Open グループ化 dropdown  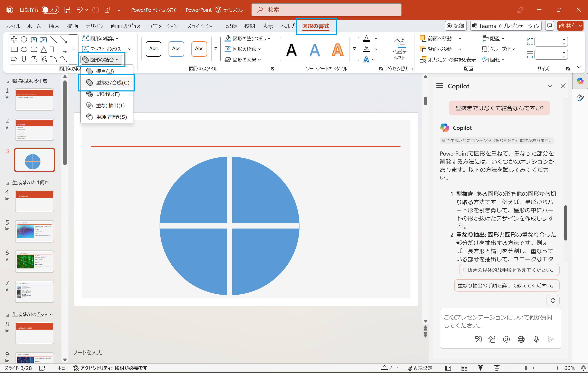click(498, 49)
